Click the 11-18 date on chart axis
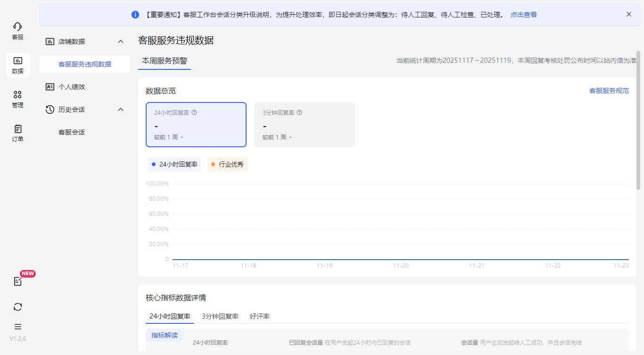The width and height of the screenshot is (644, 355). click(x=248, y=266)
